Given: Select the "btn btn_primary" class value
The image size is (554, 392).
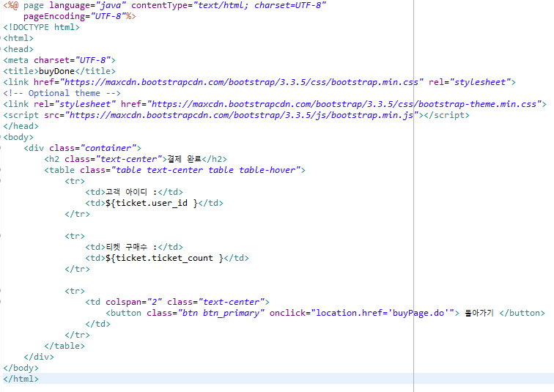Looking at the screenshot, I should (221, 313).
